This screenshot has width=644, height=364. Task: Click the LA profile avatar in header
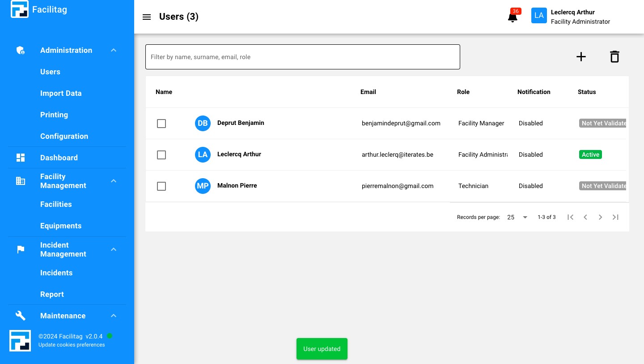539,16
